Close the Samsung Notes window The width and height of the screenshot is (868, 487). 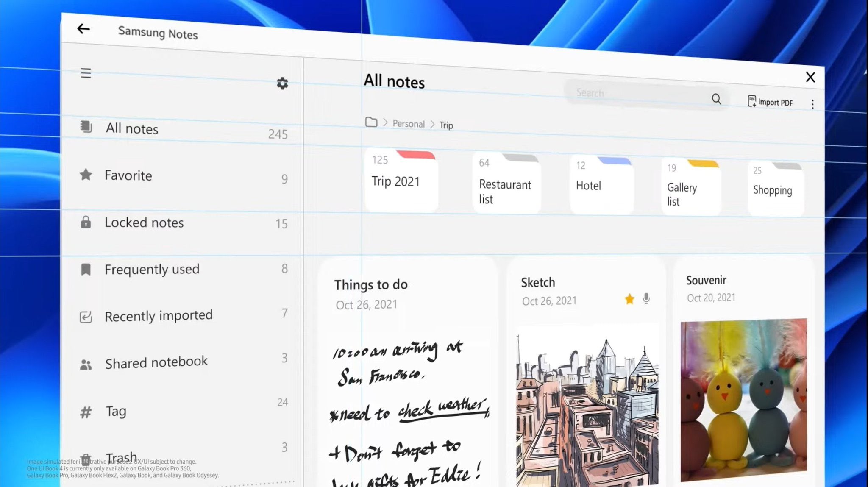coord(810,77)
